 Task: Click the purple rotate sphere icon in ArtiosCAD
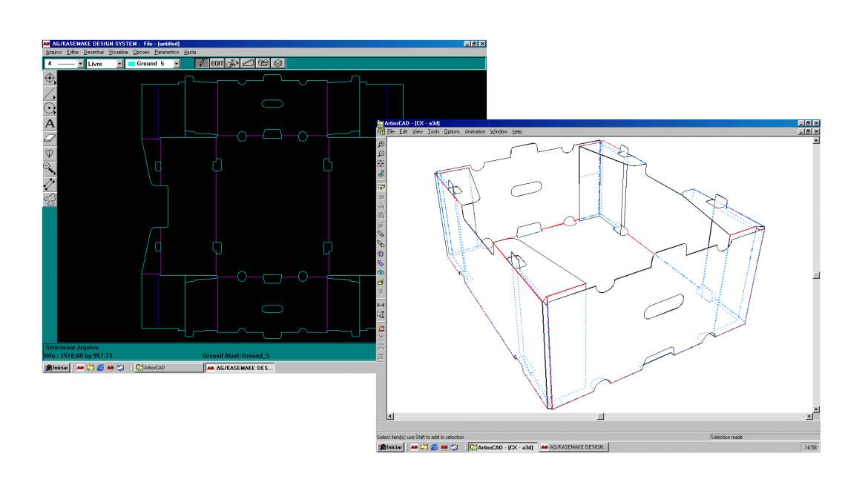coord(381,254)
